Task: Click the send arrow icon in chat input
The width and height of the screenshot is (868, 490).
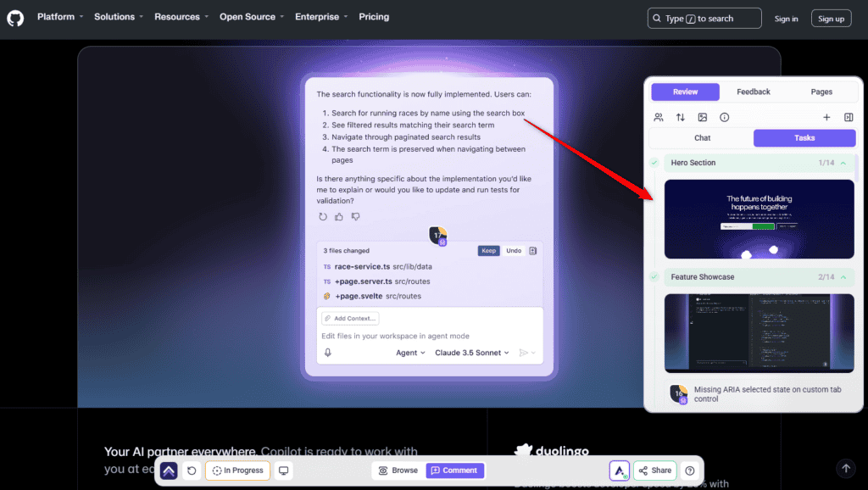Action: pyautogui.click(x=523, y=353)
